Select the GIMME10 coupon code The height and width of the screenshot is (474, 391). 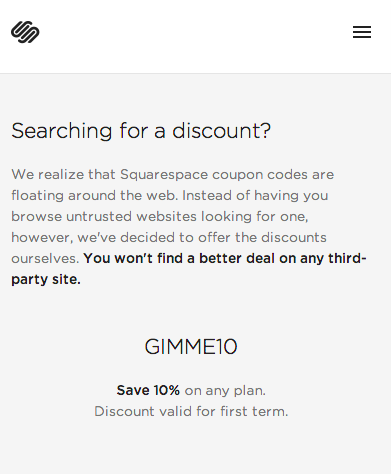[191, 347]
